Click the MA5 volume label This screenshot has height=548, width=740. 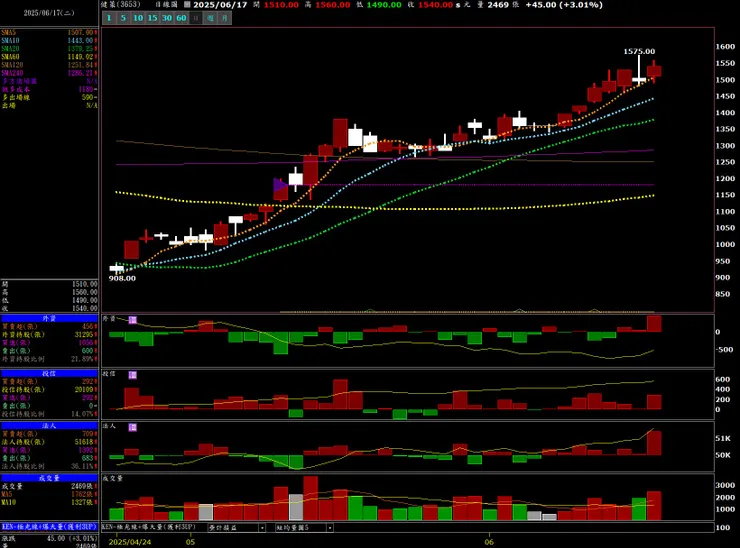[7, 494]
